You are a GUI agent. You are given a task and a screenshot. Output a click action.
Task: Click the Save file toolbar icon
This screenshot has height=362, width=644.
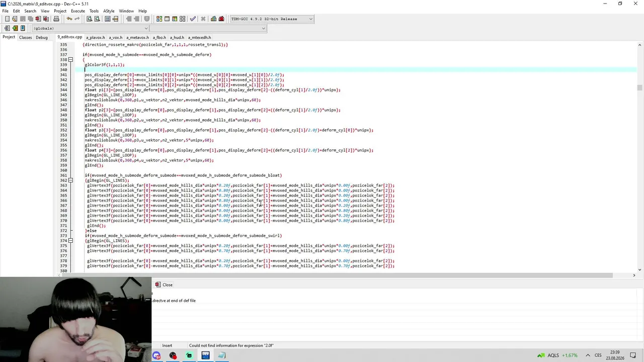(x=23, y=19)
